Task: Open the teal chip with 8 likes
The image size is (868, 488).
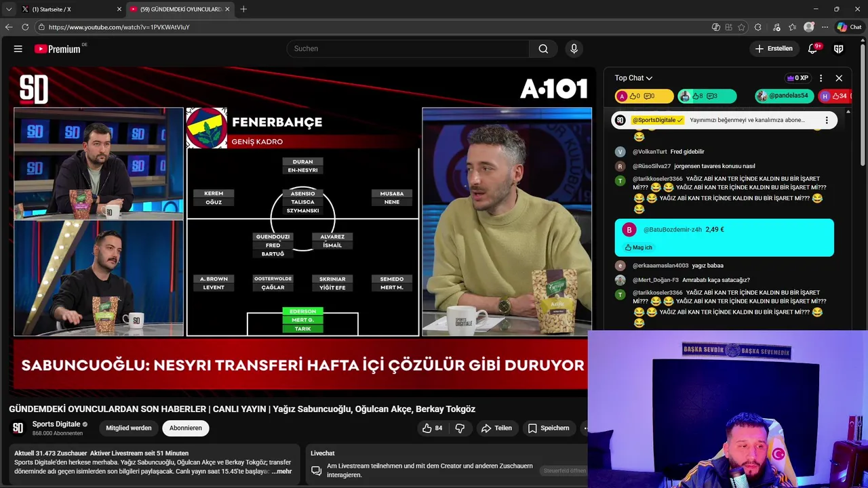Action: (x=707, y=96)
